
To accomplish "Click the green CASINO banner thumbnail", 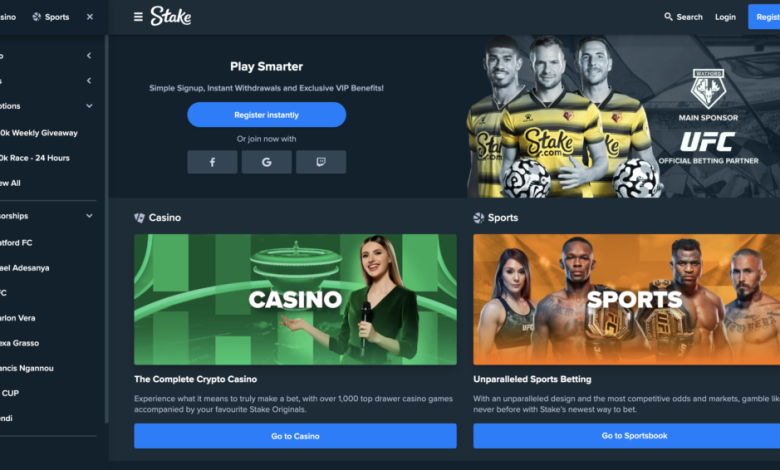I will (295, 299).
